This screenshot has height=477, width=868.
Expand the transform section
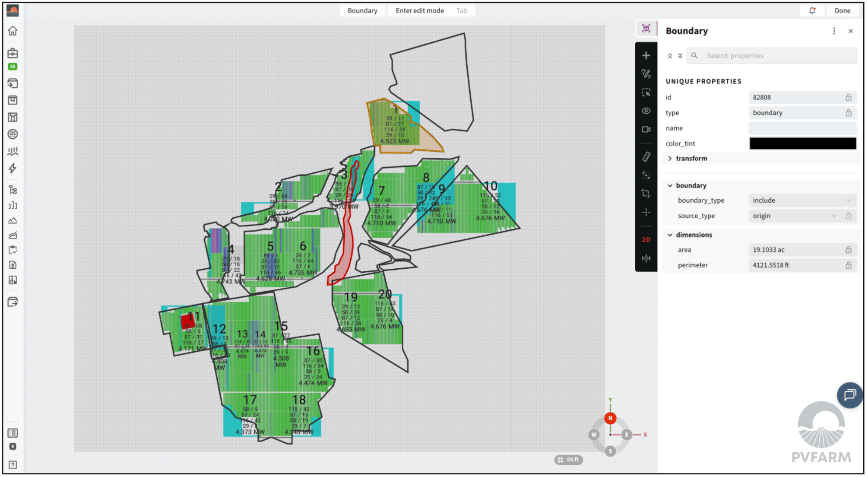coord(670,159)
